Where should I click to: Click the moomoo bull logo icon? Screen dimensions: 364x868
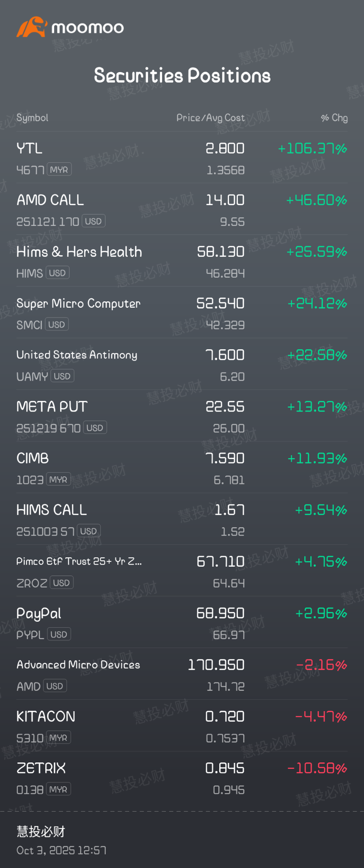(x=31, y=27)
